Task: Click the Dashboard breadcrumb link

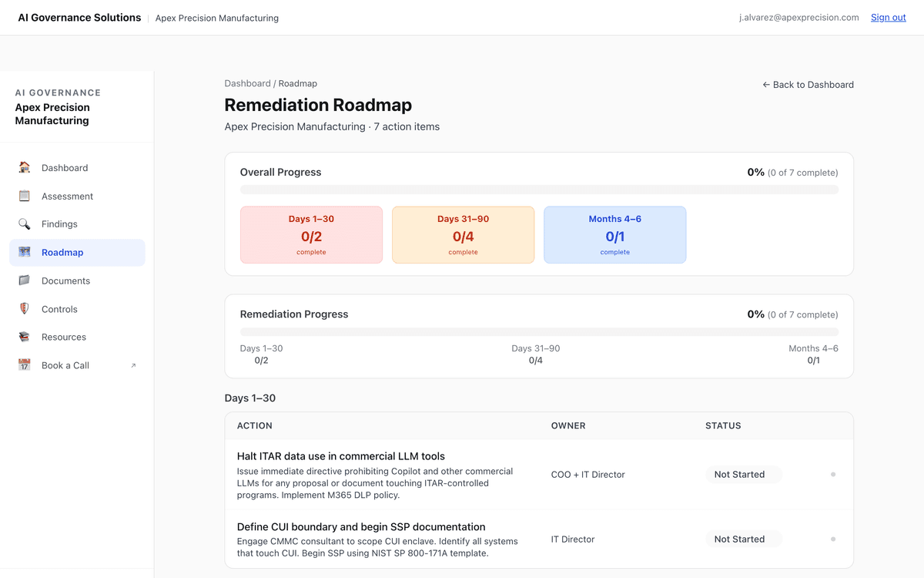Action: (247, 83)
